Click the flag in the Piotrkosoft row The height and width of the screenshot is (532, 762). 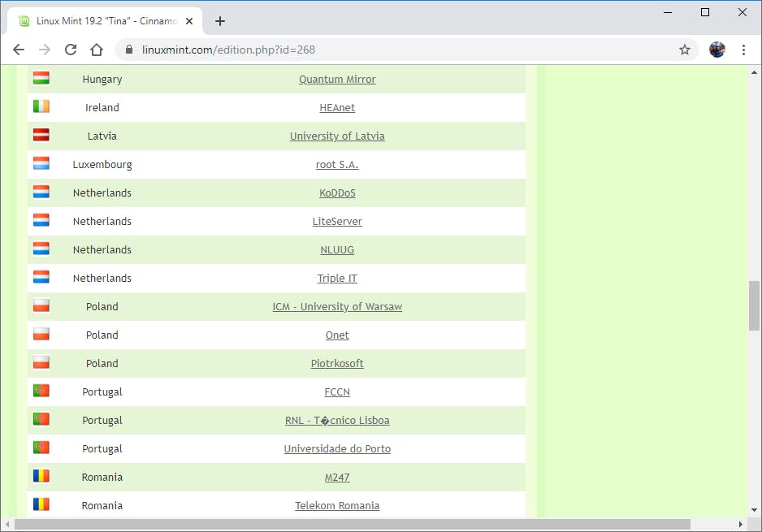pyautogui.click(x=41, y=362)
